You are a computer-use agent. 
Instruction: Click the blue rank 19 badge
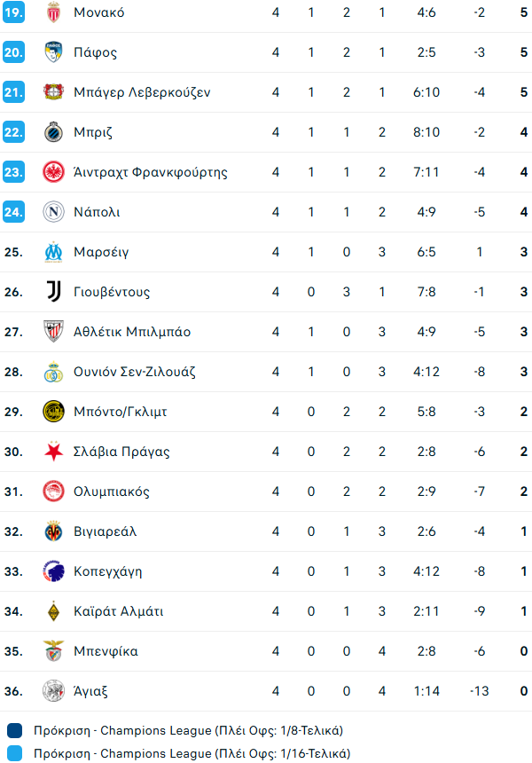click(x=13, y=12)
